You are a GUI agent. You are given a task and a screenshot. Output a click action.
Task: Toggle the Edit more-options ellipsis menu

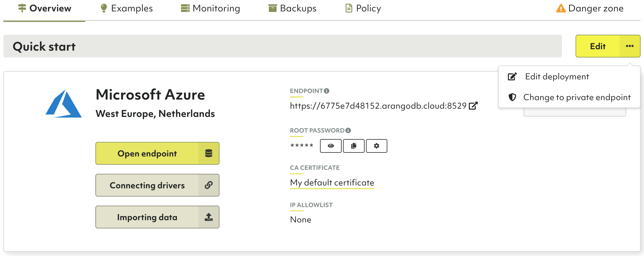coord(630,46)
